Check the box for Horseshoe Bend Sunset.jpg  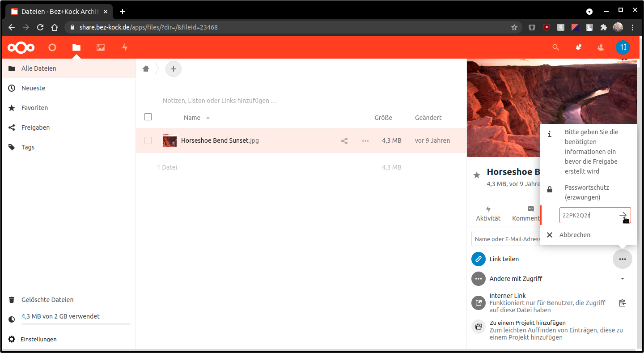coord(148,140)
